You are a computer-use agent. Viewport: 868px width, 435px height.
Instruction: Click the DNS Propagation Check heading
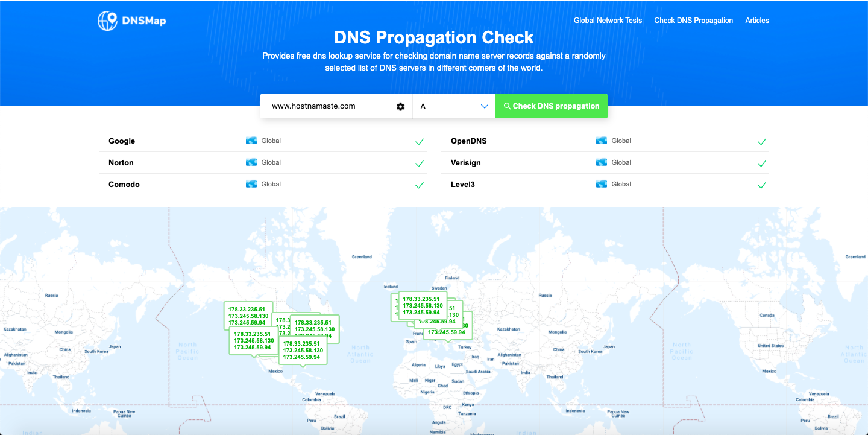point(434,37)
